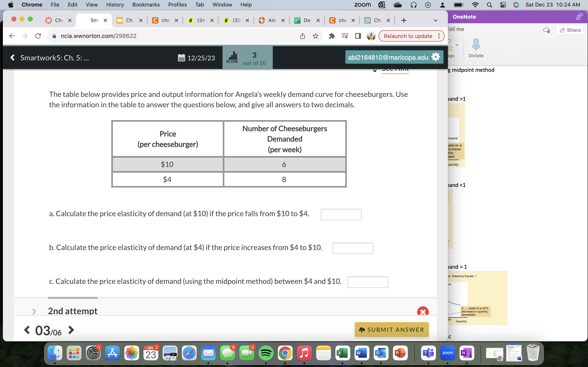Click the calendar icon next to 12/25/23
The image size is (588, 367).
(182, 58)
